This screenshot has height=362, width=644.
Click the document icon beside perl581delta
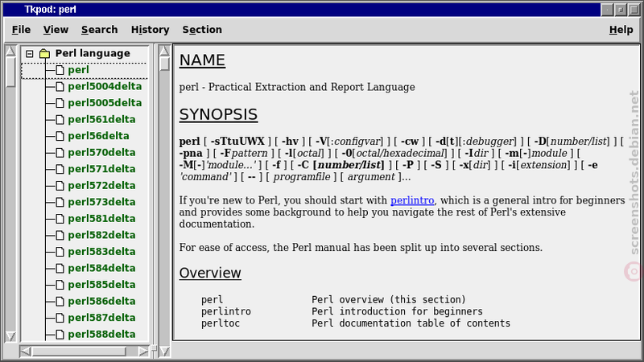pos(60,219)
